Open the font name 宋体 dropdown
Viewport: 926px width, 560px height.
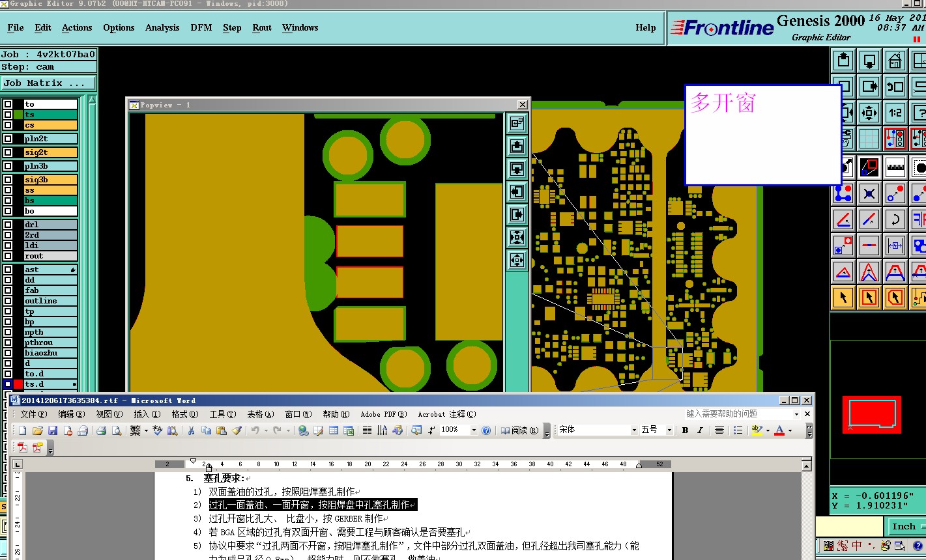pyautogui.click(x=633, y=430)
